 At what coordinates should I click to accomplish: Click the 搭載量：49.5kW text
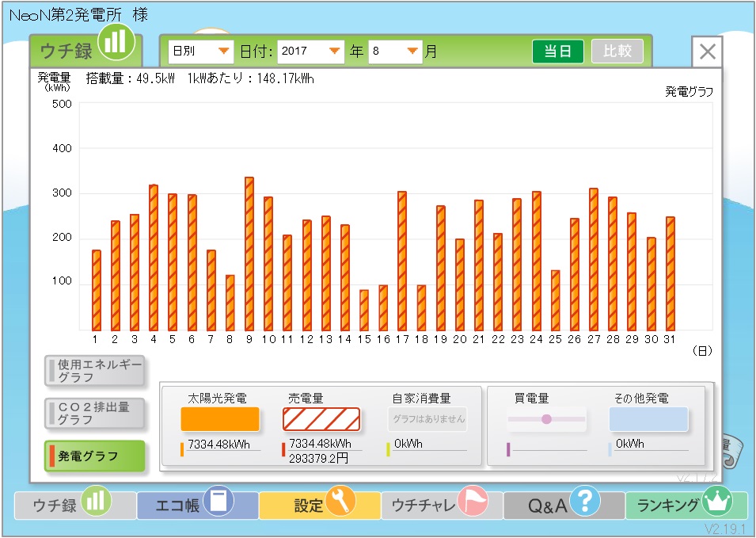[x=130, y=78]
